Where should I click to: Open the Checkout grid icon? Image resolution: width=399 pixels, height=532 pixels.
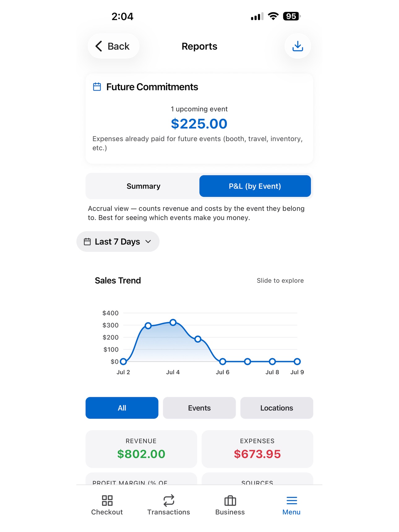(x=107, y=500)
